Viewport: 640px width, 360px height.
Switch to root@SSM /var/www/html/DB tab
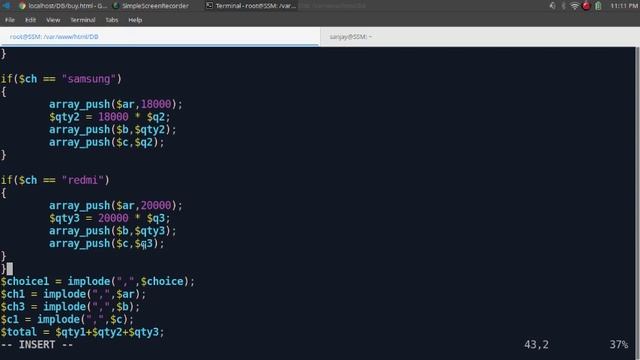coord(159,37)
